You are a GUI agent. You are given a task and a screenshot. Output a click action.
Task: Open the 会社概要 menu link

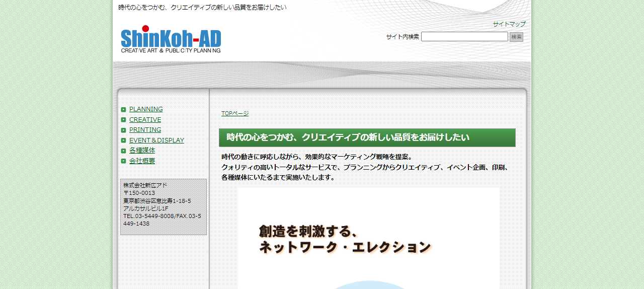tap(142, 161)
